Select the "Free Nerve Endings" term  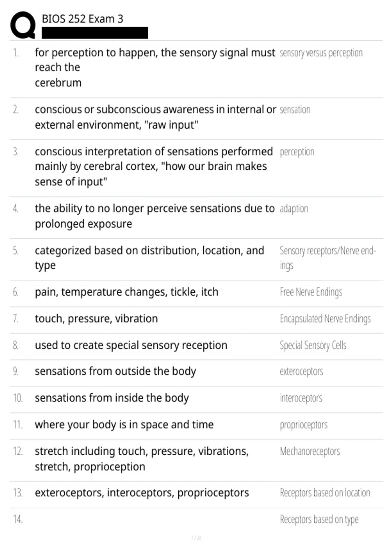tap(311, 292)
